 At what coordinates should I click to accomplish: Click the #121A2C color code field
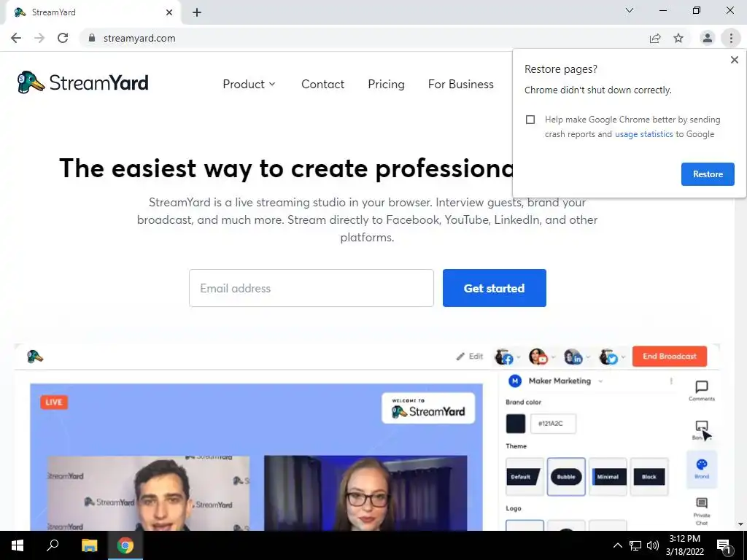pyautogui.click(x=553, y=424)
